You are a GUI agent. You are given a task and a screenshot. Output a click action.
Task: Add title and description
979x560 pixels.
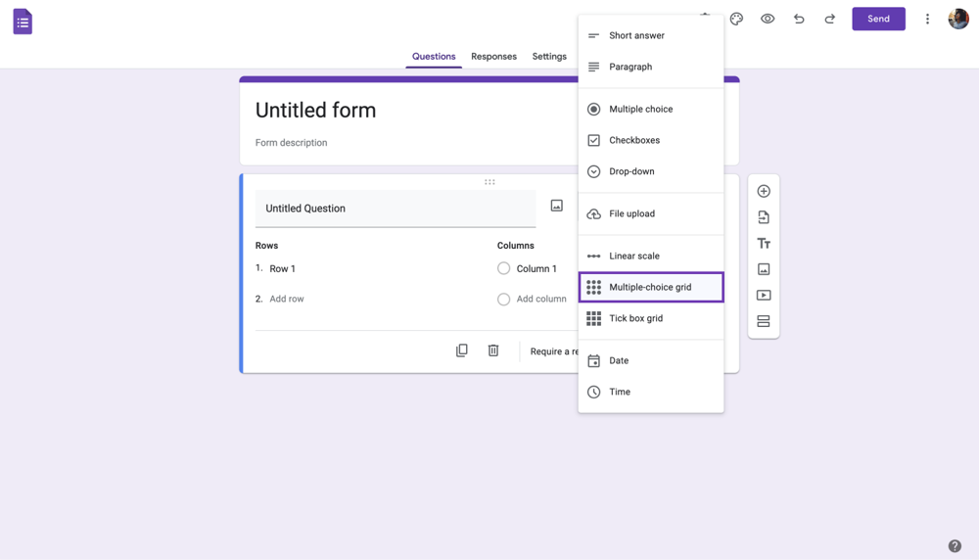(764, 244)
